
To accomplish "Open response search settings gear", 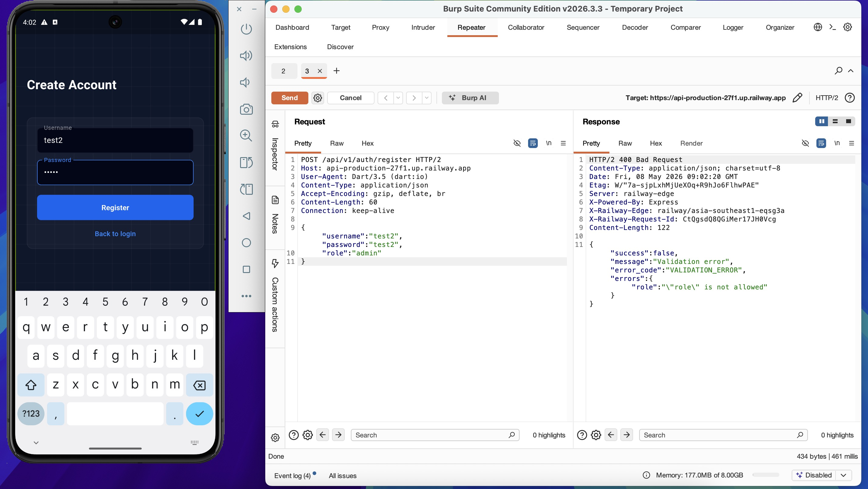I will [x=596, y=435].
